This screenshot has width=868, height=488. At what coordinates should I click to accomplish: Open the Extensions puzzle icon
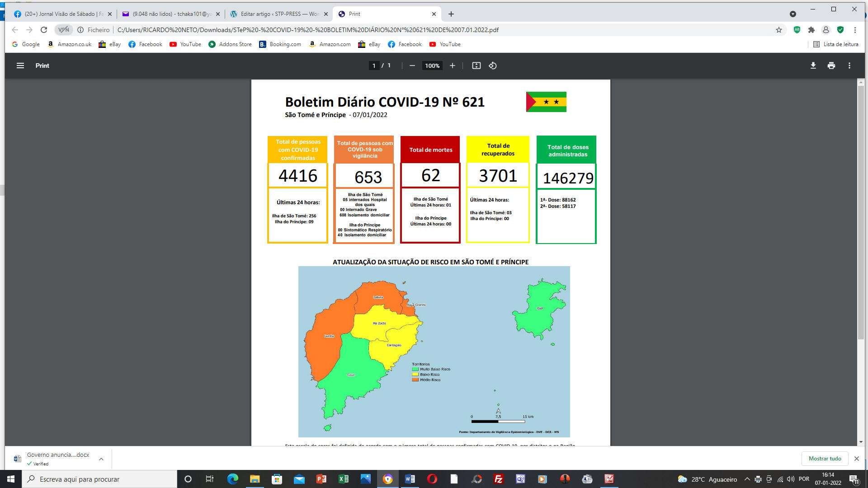click(x=811, y=30)
